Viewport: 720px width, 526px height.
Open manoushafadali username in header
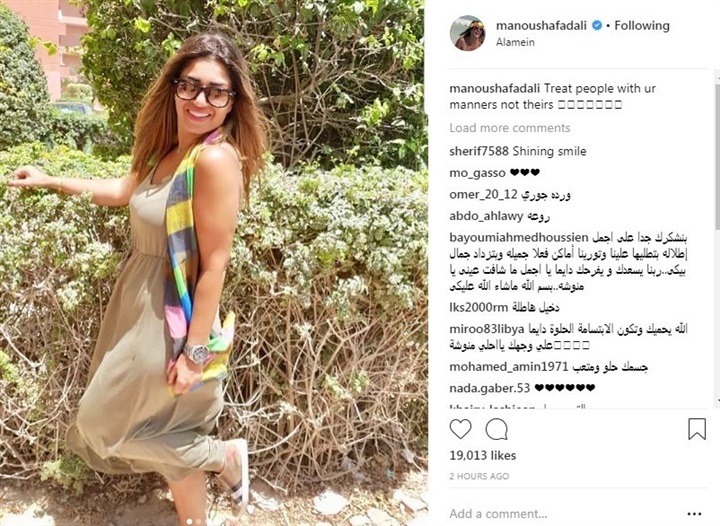point(541,26)
